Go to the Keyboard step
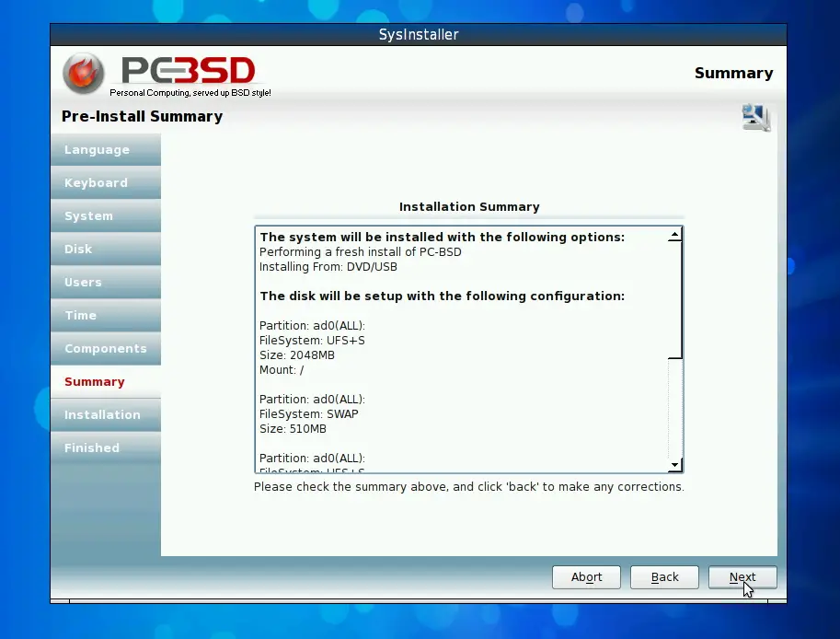This screenshot has width=840, height=639. pos(106,183)
